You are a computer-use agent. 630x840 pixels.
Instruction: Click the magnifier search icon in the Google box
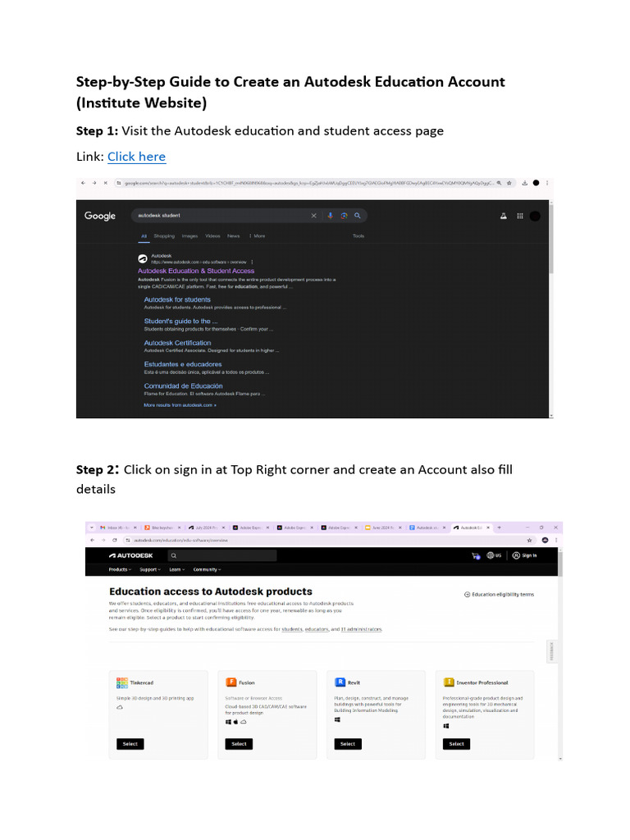358,216
